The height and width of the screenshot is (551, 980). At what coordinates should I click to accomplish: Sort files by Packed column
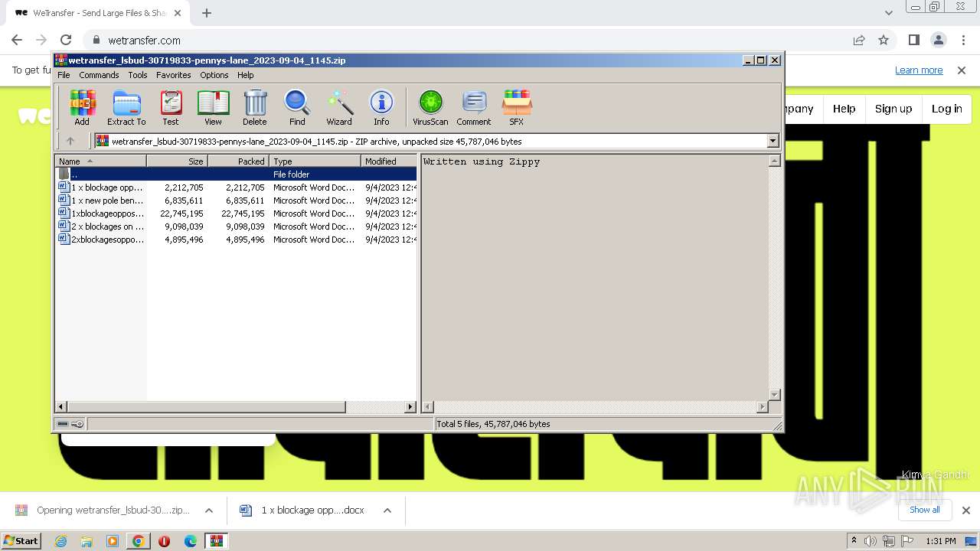click(238, 161)
